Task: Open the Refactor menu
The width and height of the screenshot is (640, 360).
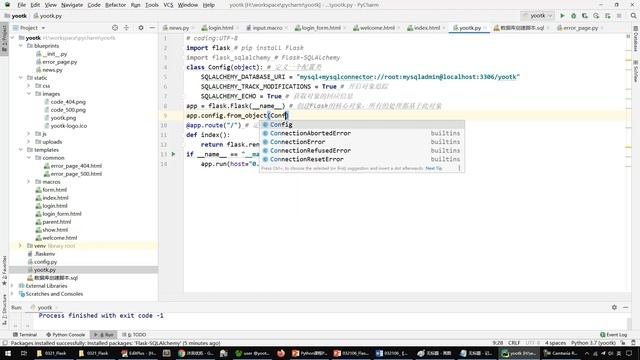Action: (x=116, y=5)
